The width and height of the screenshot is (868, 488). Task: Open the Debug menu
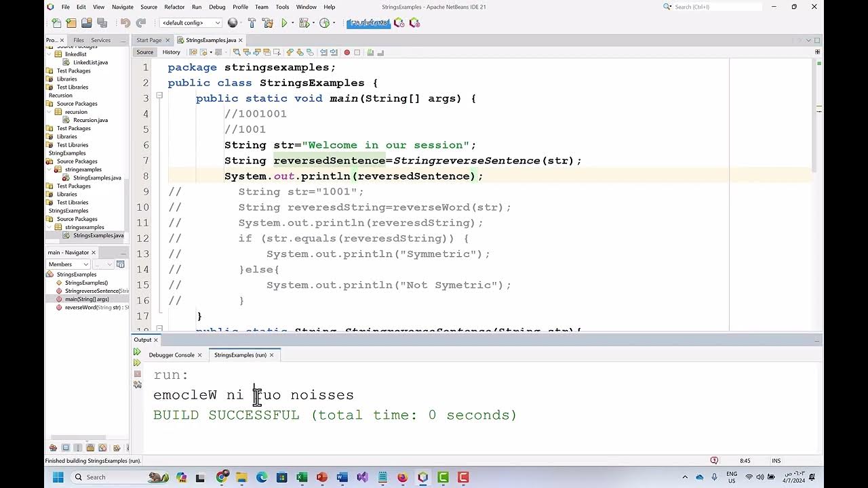point(217,7)
